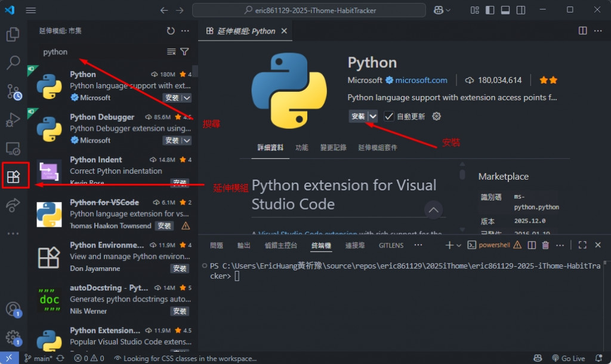Kill the terminal with trash icon
This screenshot has height=364, width=611.
click(545, 245)
